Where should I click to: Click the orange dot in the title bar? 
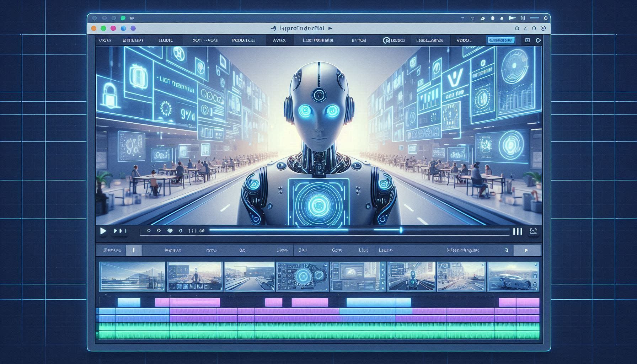(x=94, y=28)
